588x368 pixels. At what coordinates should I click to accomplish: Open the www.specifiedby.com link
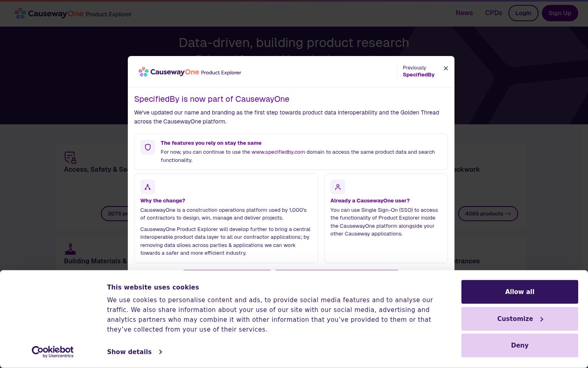(278, 152)
